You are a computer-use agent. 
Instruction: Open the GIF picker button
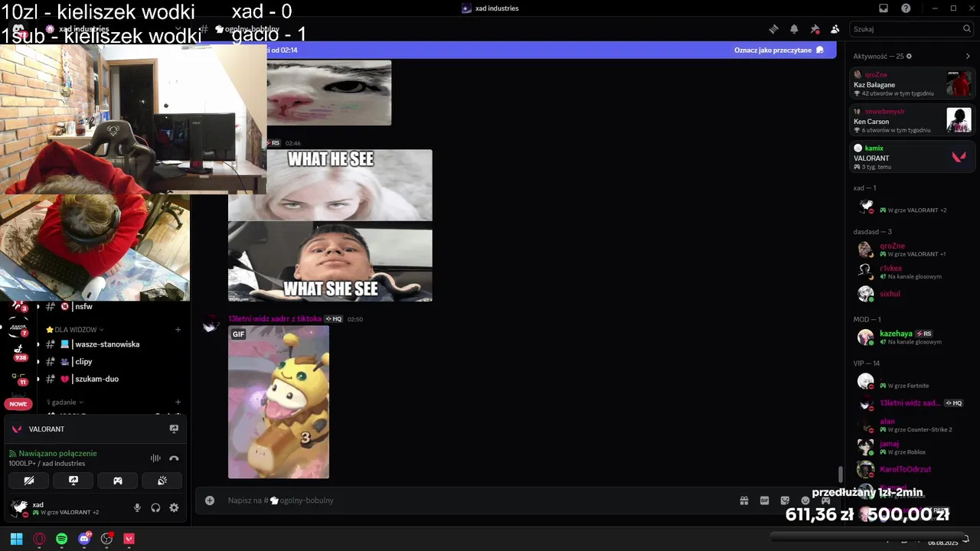[x=764, y=500]
